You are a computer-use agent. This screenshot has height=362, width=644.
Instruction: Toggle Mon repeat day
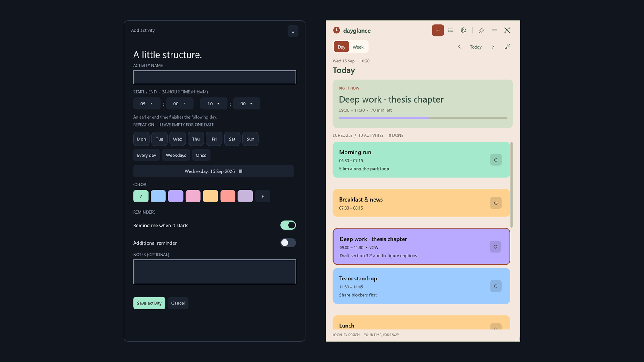pos(141,139)
